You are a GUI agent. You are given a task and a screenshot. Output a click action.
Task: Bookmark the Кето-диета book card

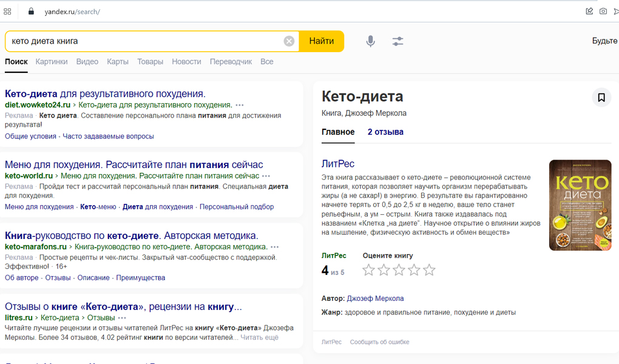pos(601,97)
